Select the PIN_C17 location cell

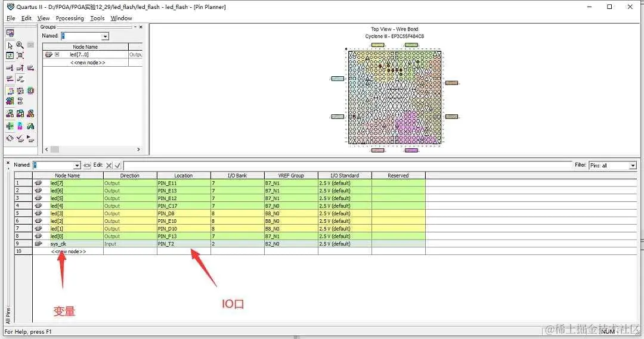[x=184, y=206]
